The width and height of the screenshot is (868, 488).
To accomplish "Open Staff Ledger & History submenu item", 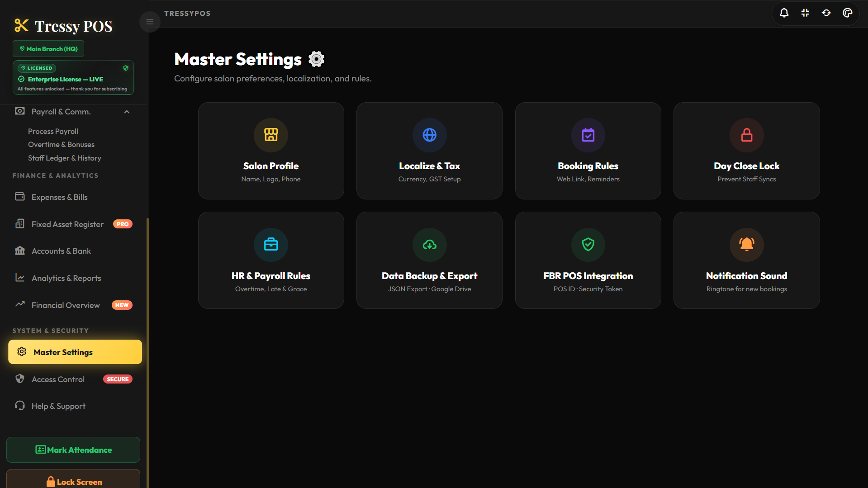I will pos(64,158).
